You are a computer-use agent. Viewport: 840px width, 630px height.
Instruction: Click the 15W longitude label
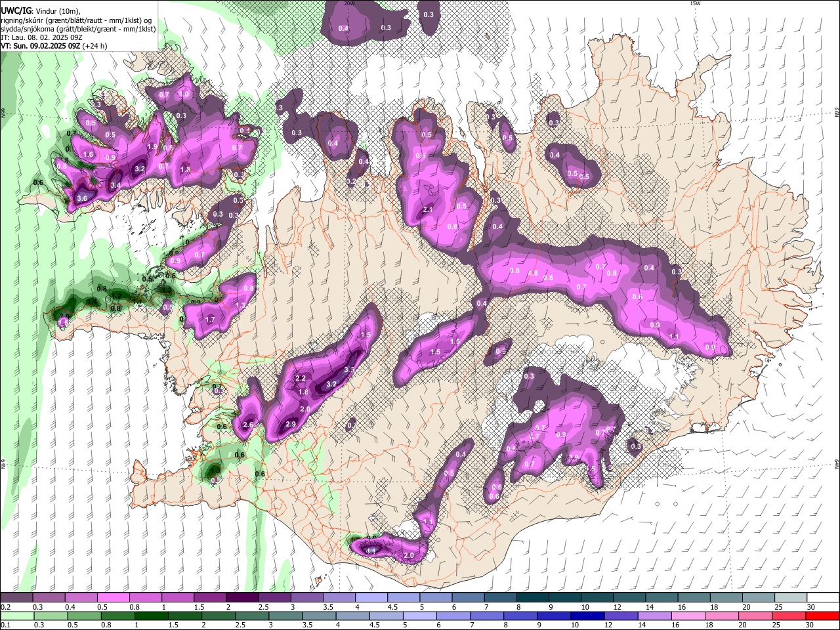pos(695,4)
